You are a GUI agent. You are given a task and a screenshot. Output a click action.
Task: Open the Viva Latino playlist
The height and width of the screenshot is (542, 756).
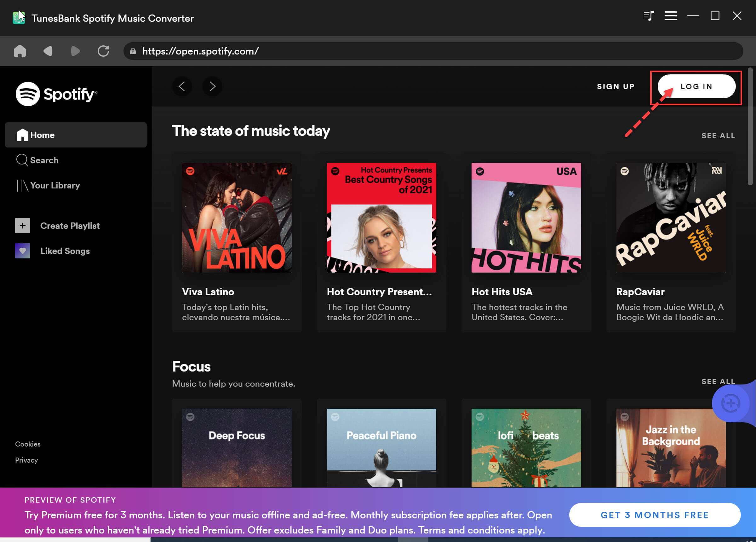(237, 217)
